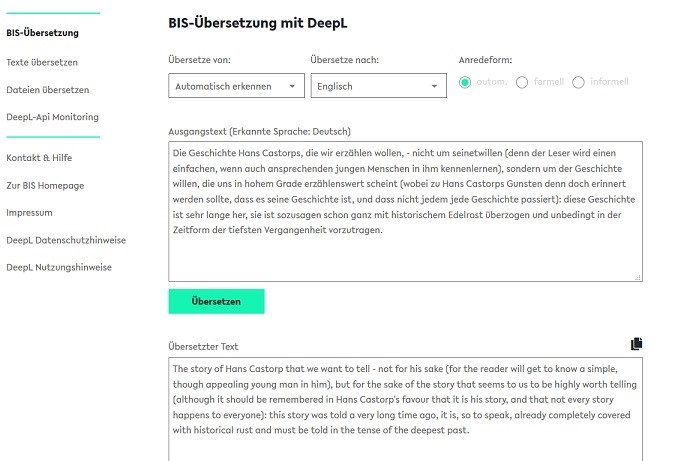Open the BIS-Übersetzung sidebar item
The image size is (699, 461).
coord(42,33)
